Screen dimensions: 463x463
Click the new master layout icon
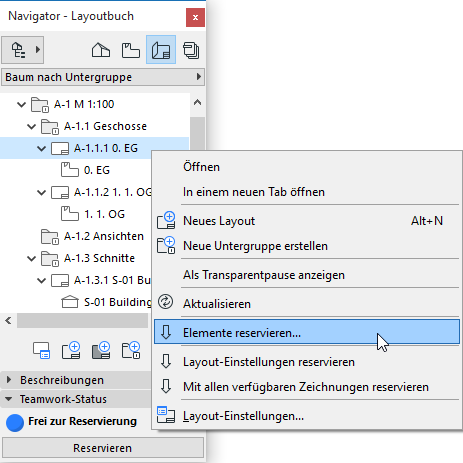pyautogui.click(x=101, y=350)
